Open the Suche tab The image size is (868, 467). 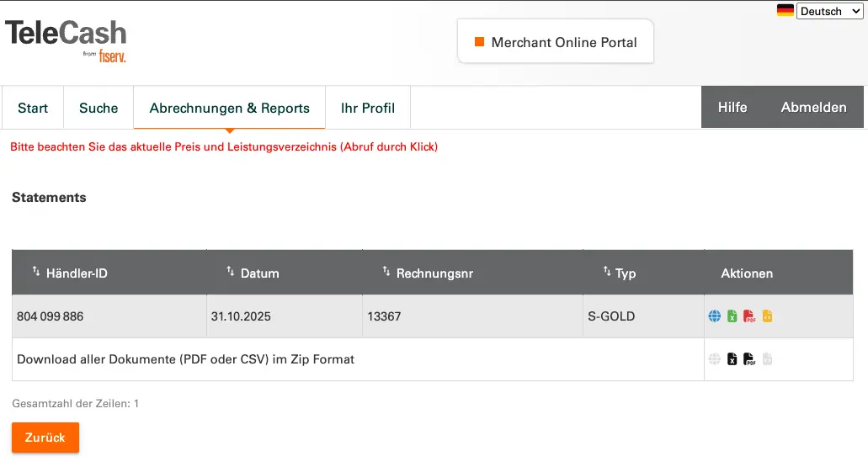pos(99,108)
